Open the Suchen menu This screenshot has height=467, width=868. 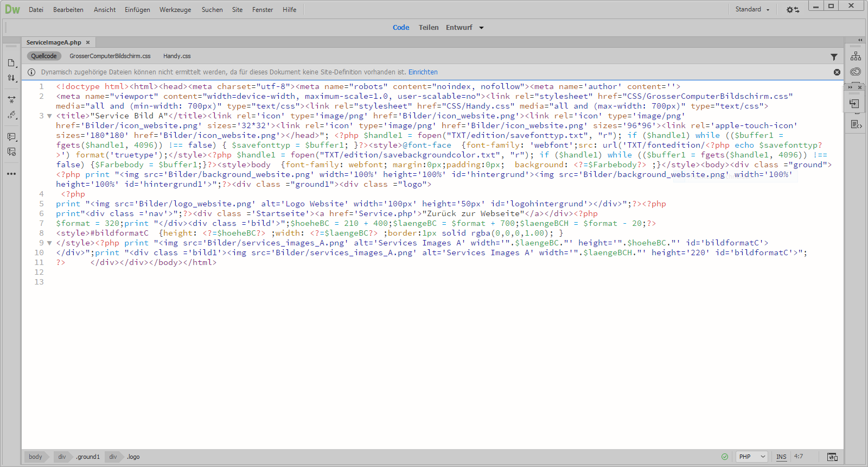[x=212, y=10]
